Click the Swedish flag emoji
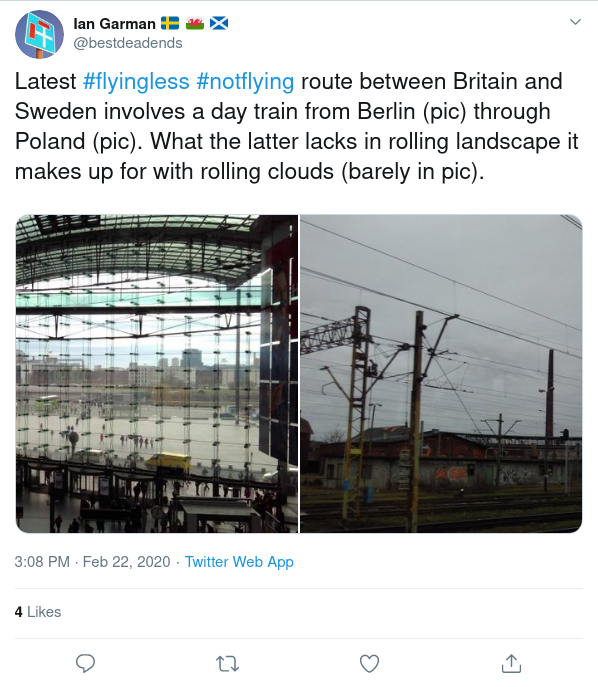The image size is (598, 687). [x=170, y=23]
